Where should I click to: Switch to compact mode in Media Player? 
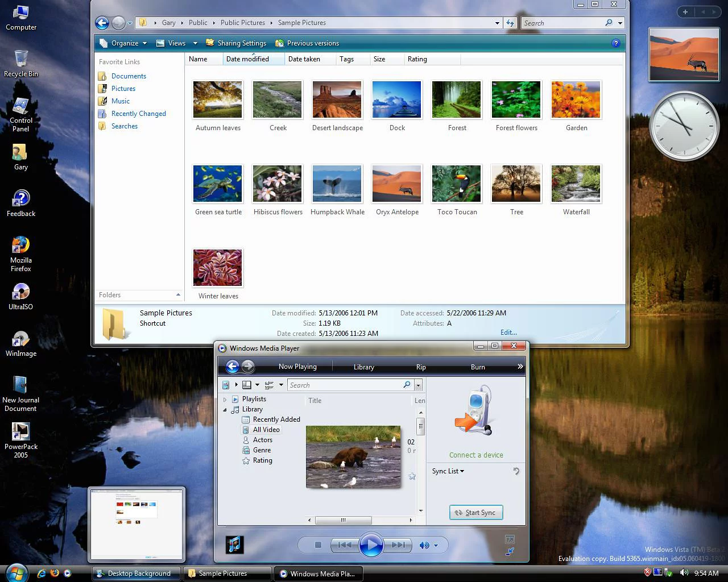click(510, 551)
